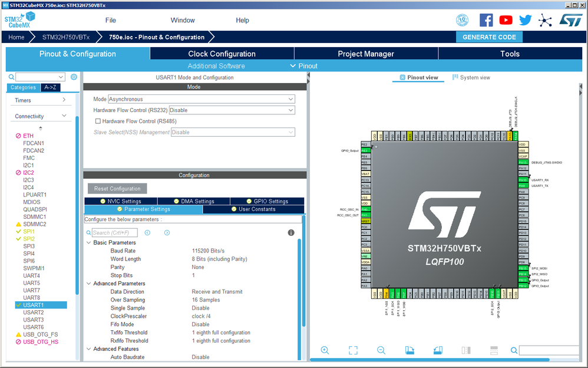Select SPI1 in the peripheral list
588x368 pixels.
pos(28,231)
